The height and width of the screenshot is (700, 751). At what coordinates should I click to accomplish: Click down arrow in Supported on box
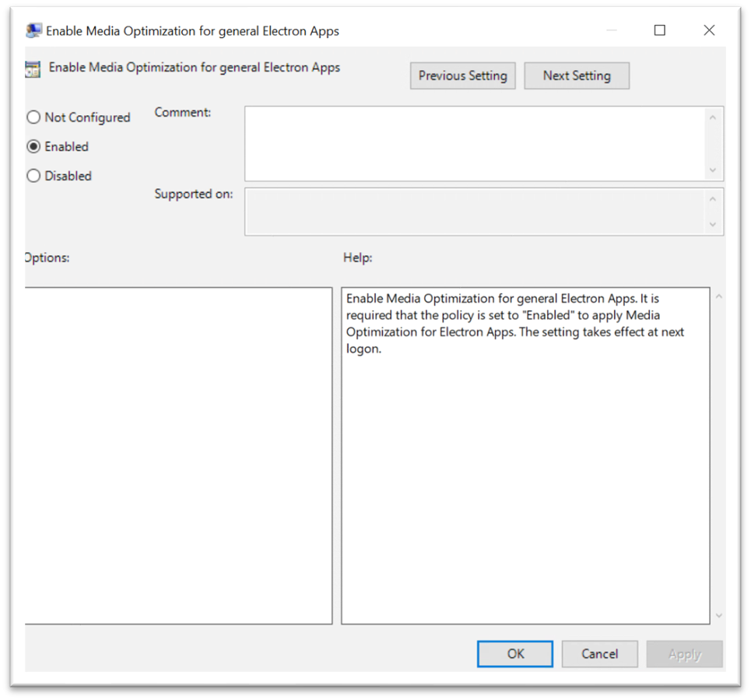[713, 225]
